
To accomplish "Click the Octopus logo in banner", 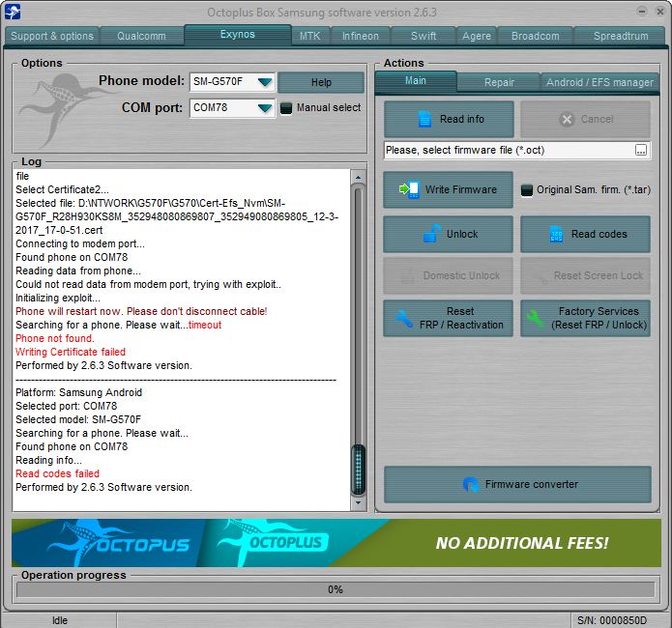I will click(x=118, y=543).
